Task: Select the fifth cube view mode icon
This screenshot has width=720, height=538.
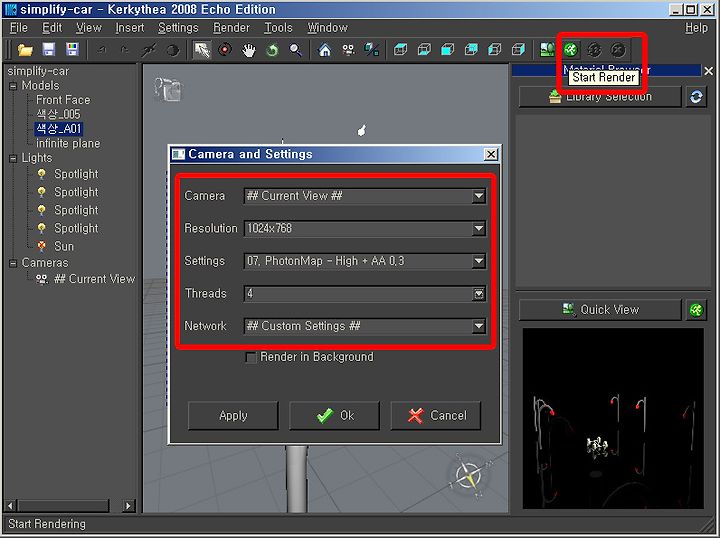Action: coord(495,50)
